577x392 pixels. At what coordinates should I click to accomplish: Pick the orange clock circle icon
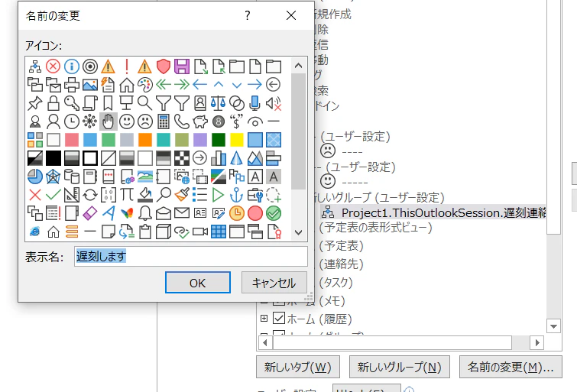click(x=237, y=213)
